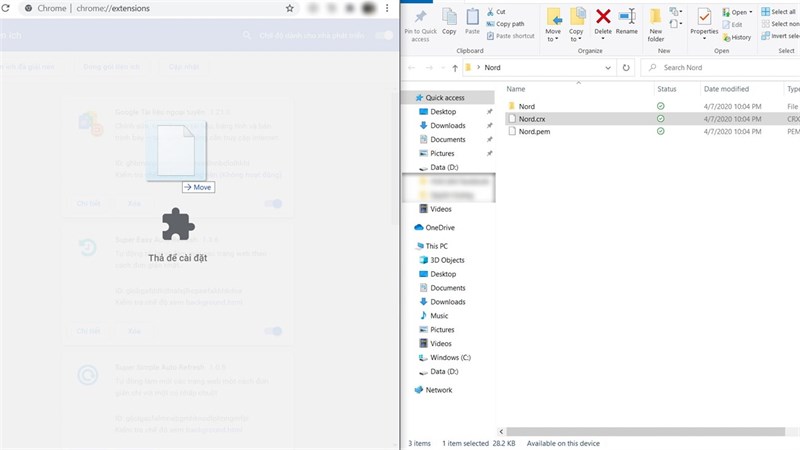Click the extensions page search icon
The height and width of the screenshot is (450, 800).
[x=247, y=35]
